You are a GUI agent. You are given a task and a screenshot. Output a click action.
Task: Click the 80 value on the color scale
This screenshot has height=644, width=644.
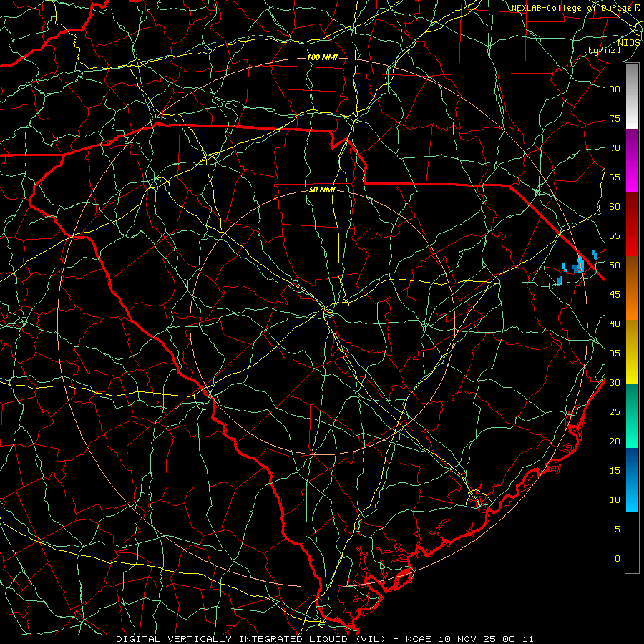(x=615, y=89)
